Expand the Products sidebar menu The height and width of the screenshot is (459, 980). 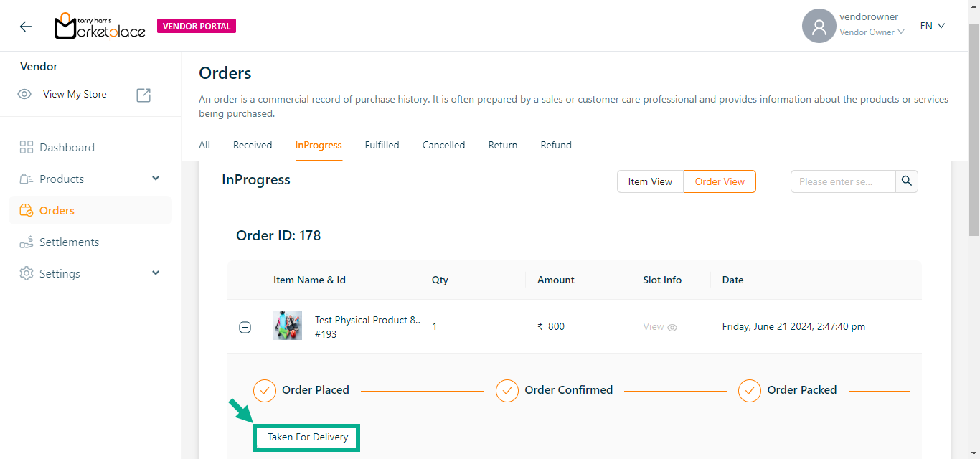(x=156, y=179)
